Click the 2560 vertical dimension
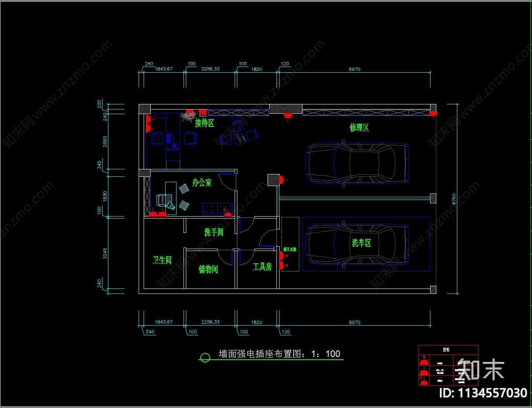The image size is (532, 408). [x=105, y=142]
